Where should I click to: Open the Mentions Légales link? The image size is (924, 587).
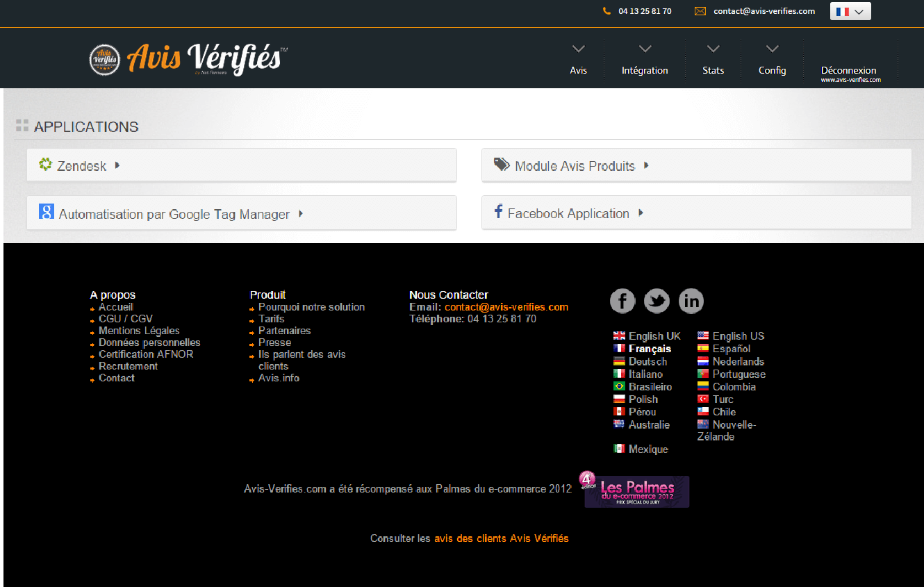point(139,331)
